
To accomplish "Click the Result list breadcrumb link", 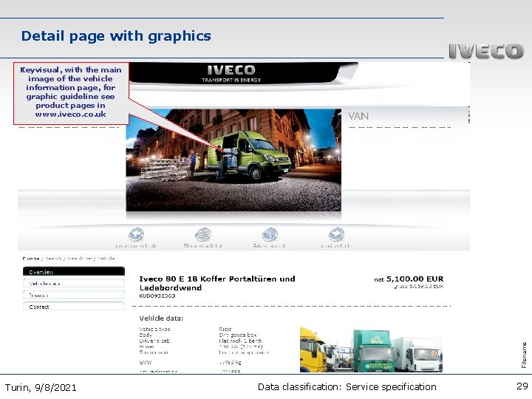I will [80, 259].
